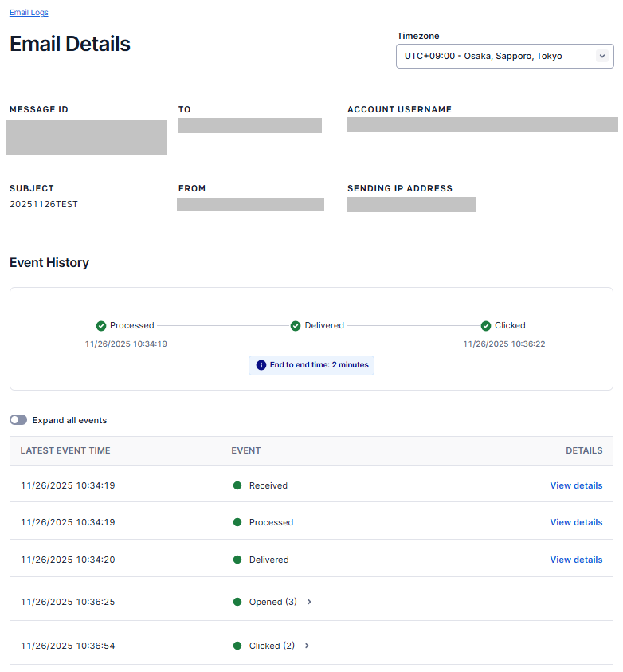Go back to Email Logs breadcrumb
623x672 pixels.
29,13
